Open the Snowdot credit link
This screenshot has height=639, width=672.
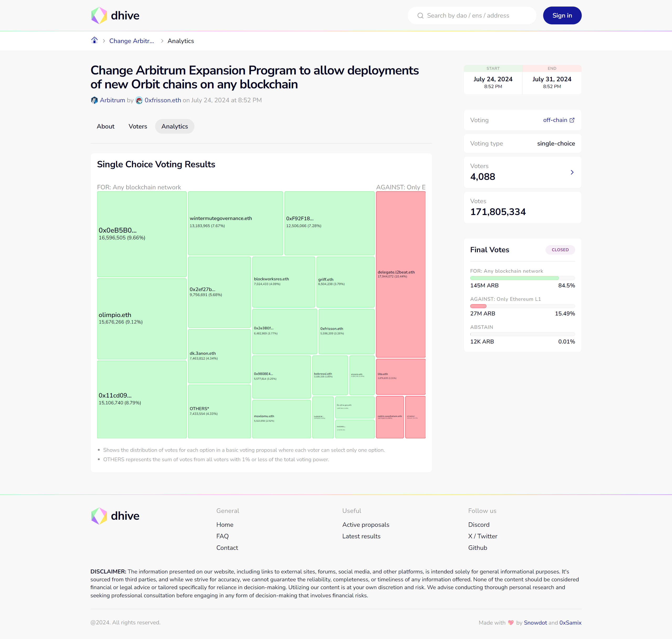535,623
